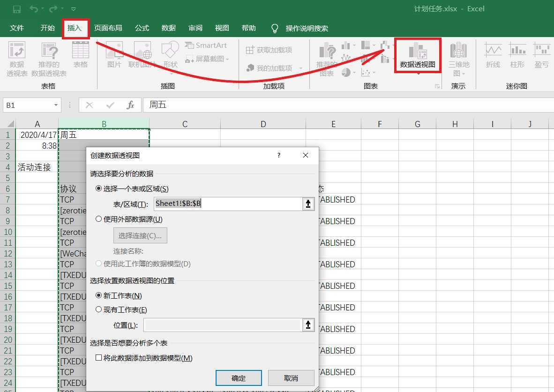
Task: Select the 使用外部数据源 radio option
Action: point(99,219)
